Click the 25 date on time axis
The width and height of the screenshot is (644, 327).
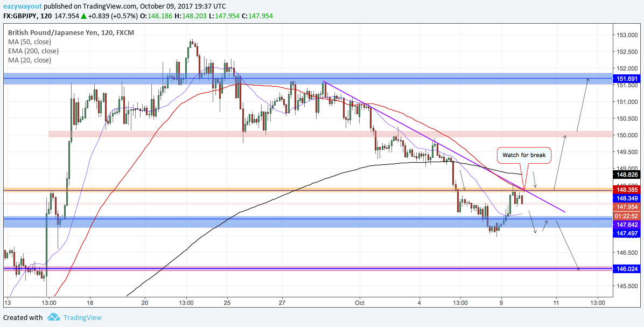coord(228,303)
